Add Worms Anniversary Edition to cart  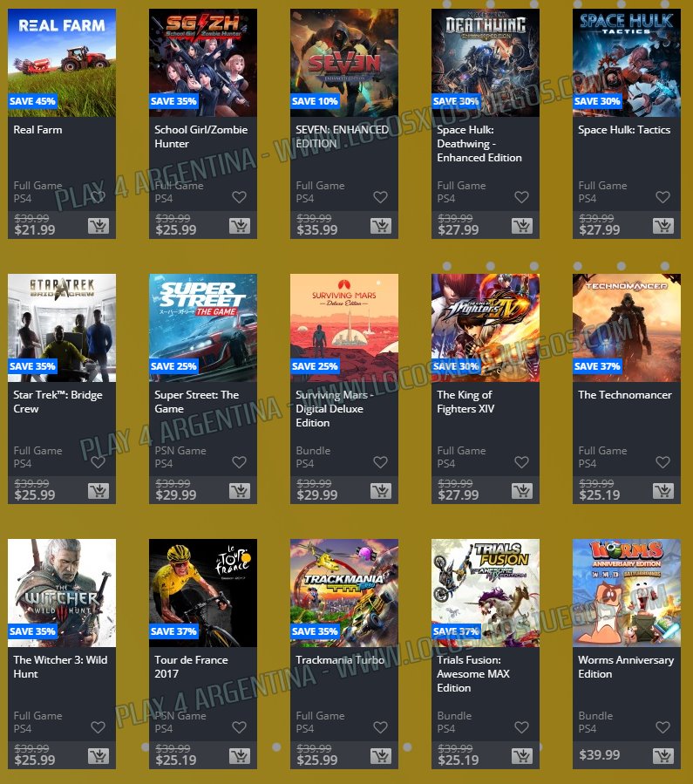coord(663,756)
